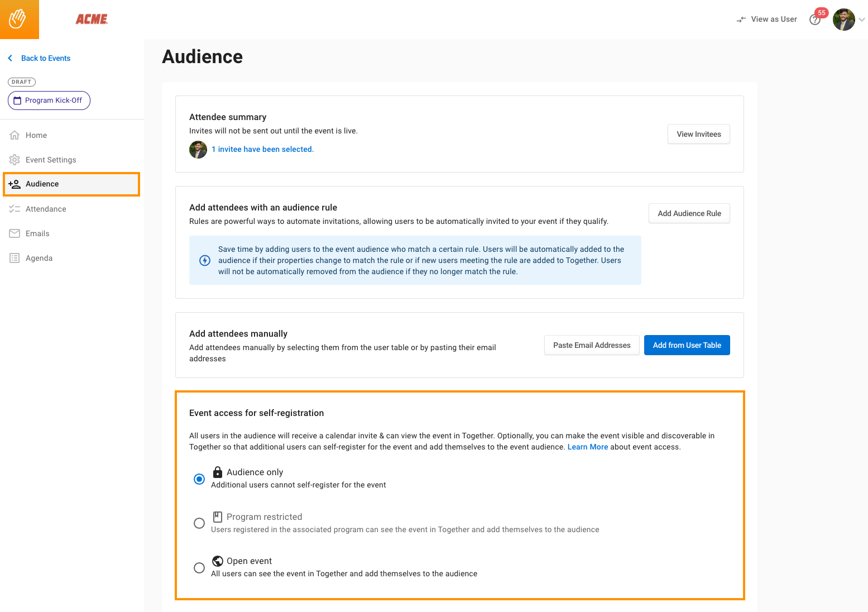Viewport: 868px width, 612px height.
Task: Click the 'Attendee summary' heading
Action: coord(228,117)
